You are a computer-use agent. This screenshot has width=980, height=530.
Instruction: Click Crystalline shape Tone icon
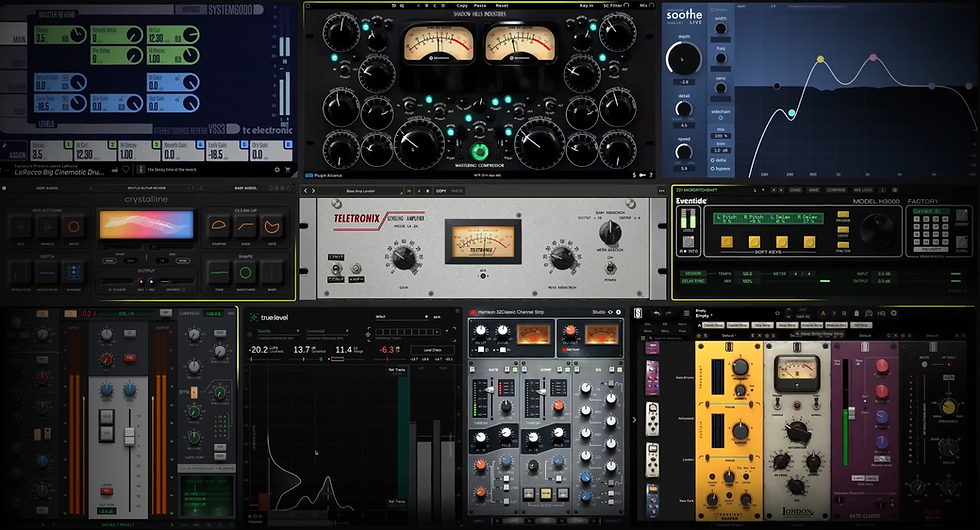[219, 272]
